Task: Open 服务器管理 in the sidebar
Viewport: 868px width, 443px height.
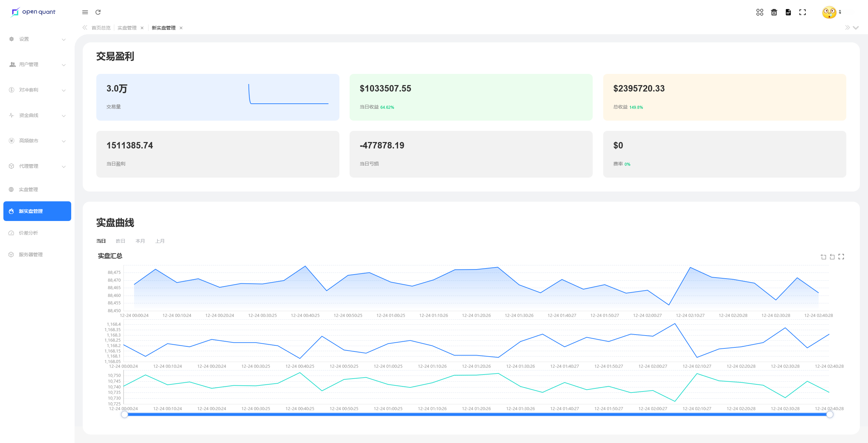Action: [x=31, y=255]
